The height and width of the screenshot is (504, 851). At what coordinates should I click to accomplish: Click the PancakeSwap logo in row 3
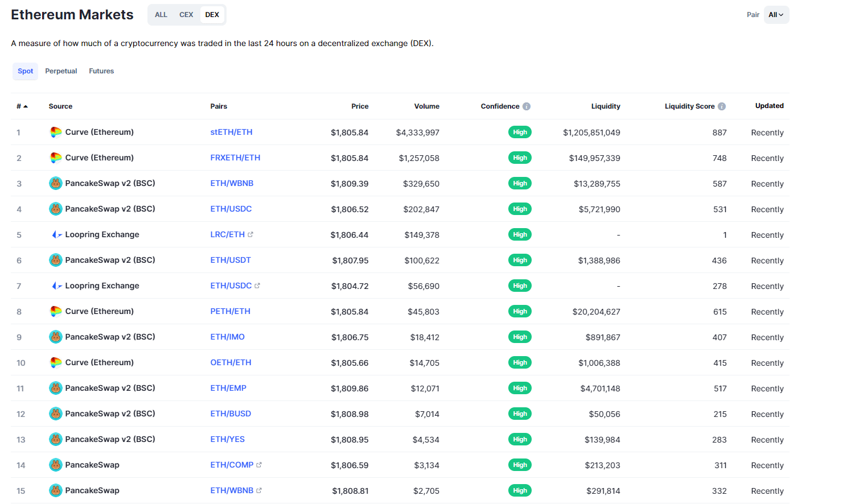[56, 184]
